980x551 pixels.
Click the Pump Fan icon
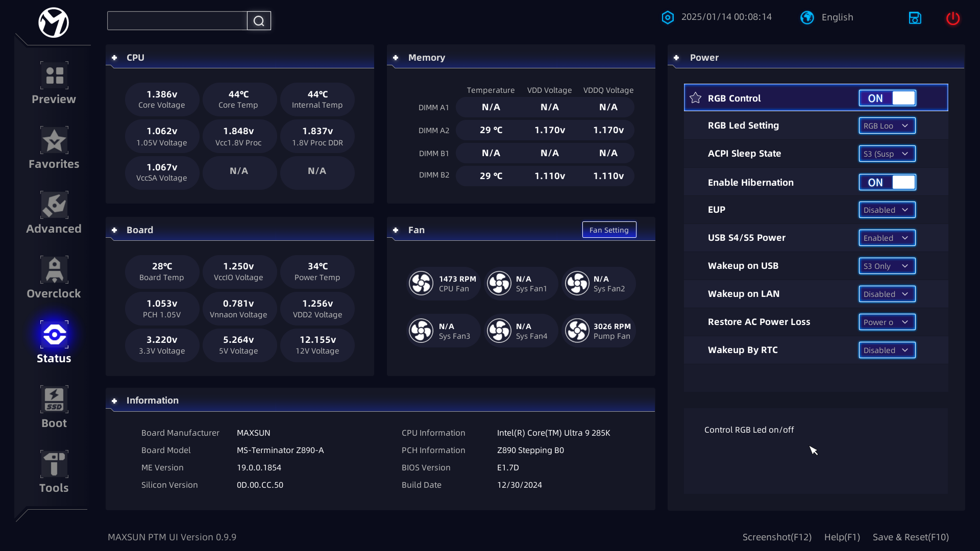pyautogui.click(x=577, y=331)
